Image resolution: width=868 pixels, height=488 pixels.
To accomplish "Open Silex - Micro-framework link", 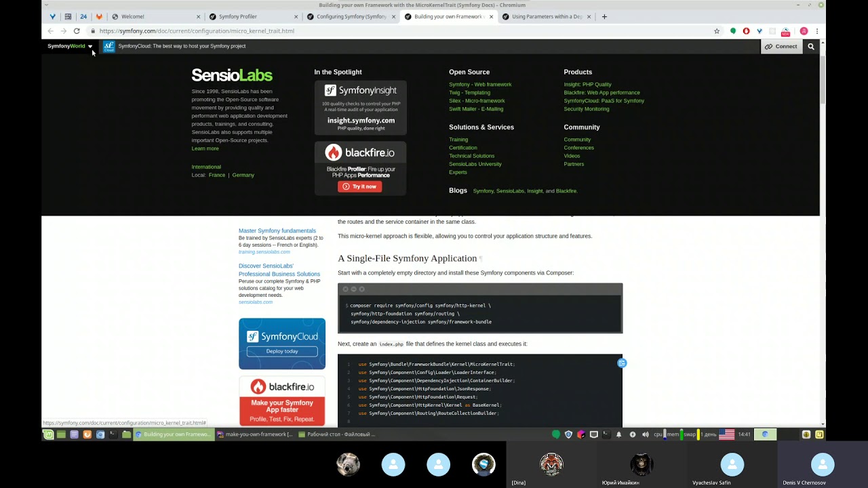I will 477,100.
